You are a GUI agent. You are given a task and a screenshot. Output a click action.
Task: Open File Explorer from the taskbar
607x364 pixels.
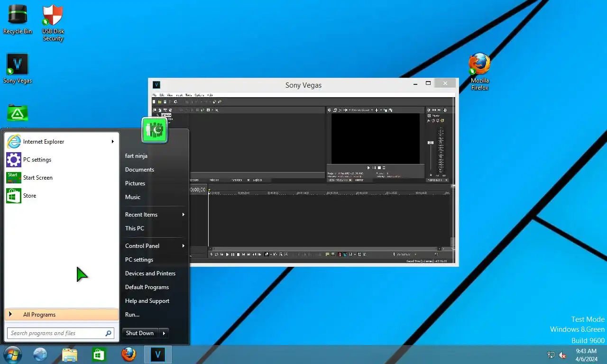click(70, 355)
